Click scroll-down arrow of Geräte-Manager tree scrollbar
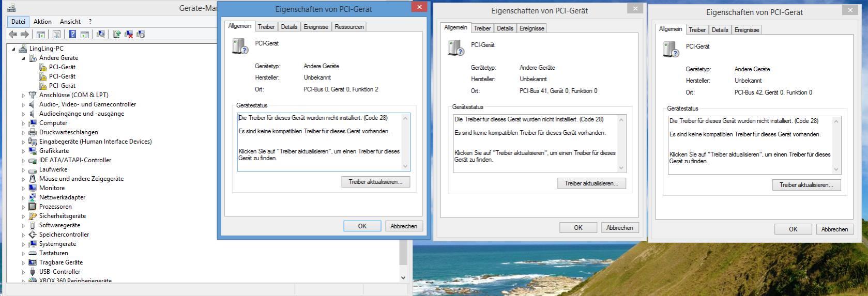 tap(403, 277)
